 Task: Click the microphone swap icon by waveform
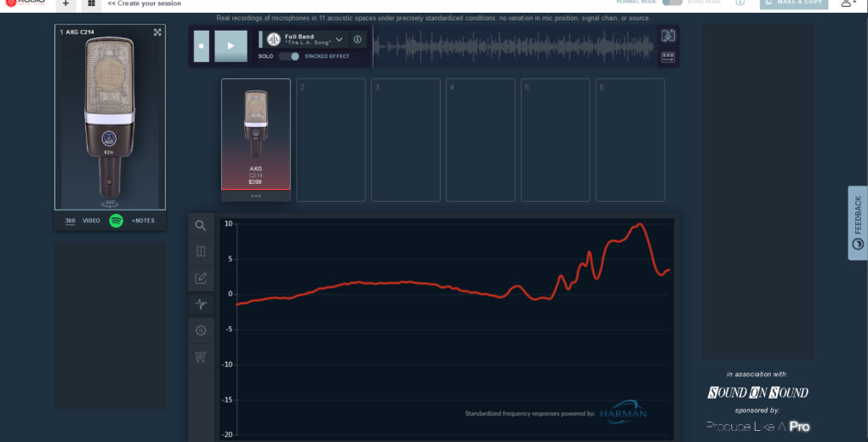pyautogui.click(x=668, y=36)
